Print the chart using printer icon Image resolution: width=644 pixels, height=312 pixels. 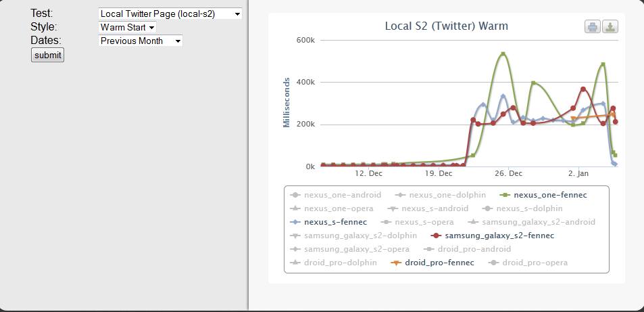pos(593,27)
